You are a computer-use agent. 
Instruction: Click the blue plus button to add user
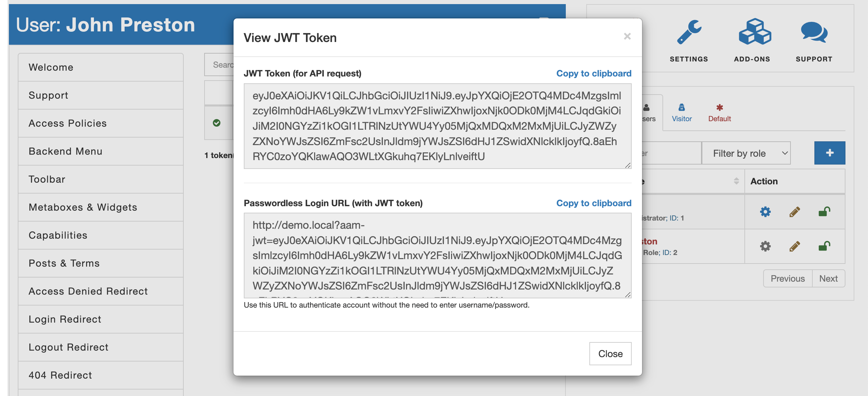[830, 153]
